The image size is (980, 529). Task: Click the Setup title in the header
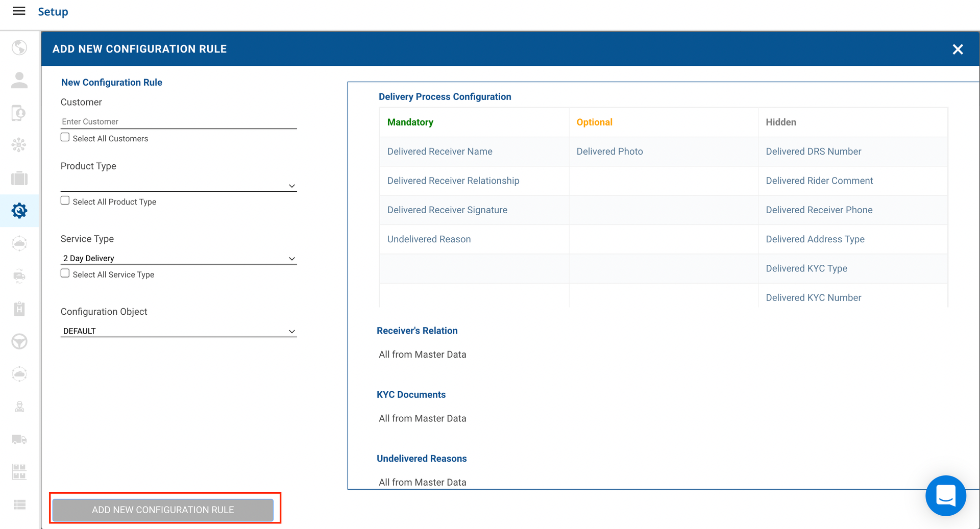pos(53,12)
